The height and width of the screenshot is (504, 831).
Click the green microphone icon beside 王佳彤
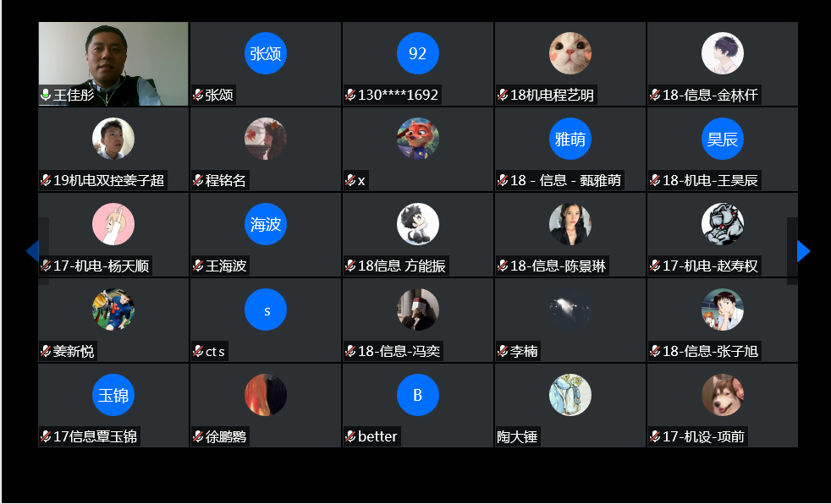46,95
